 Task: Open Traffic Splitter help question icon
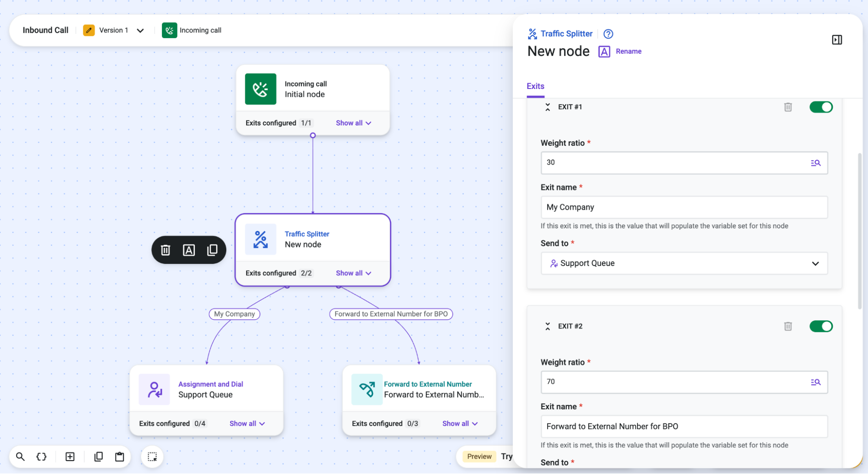point(608,34)
